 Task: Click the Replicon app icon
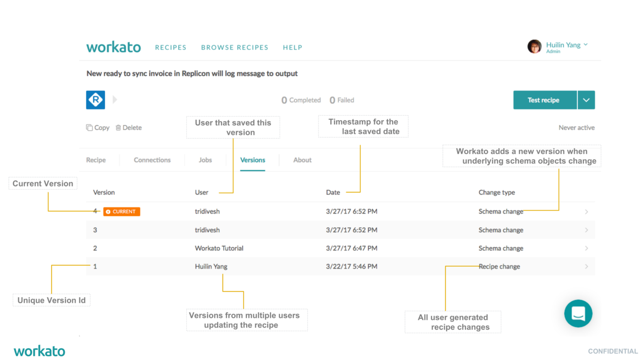coord(96,100)
